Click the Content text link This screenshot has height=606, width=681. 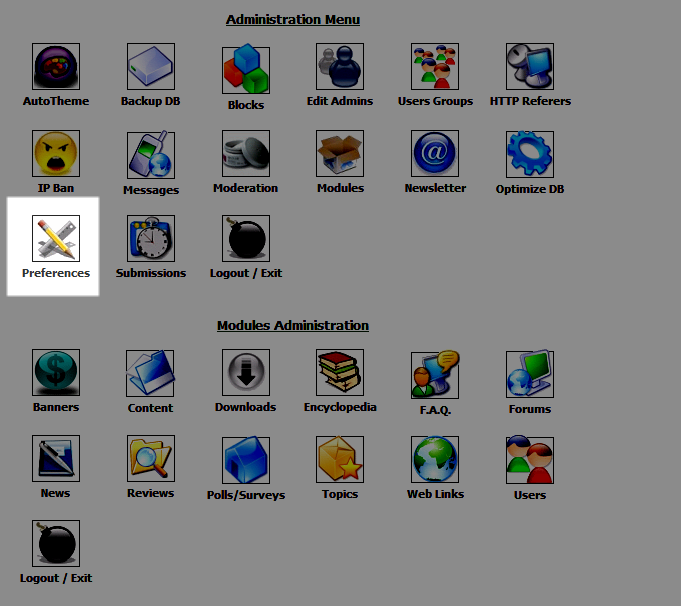click(150, 408)
